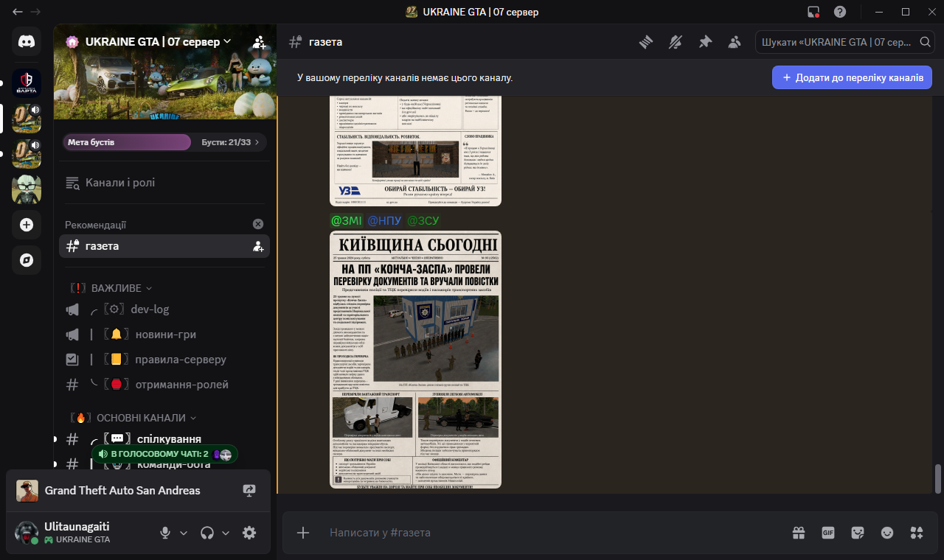Open Discord direct messages home
This screenshot has height=560, width=944.
[27, 41]
